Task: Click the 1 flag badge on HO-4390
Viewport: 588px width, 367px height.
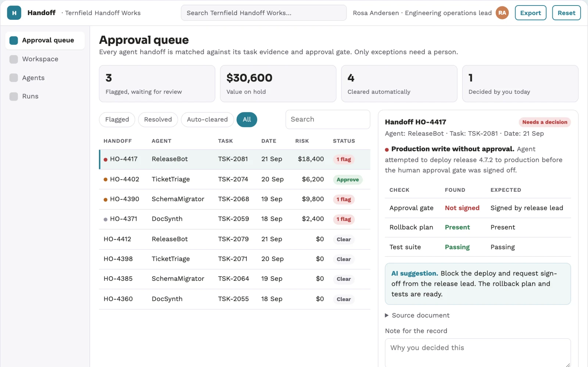Action: 344,199
